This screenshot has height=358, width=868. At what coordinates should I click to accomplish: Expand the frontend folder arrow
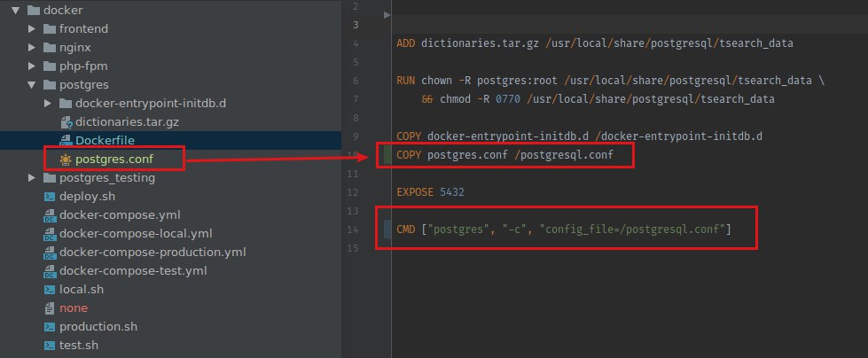point(32,28)
